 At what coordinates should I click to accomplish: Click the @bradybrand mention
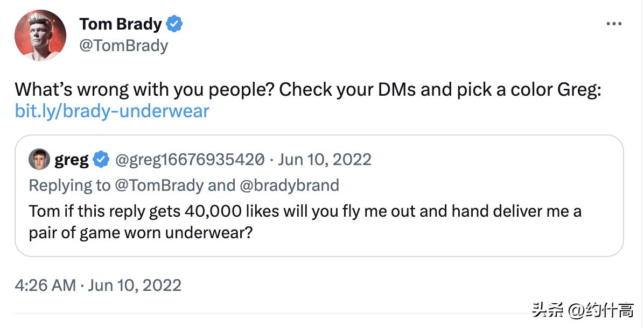click(289, 186)
